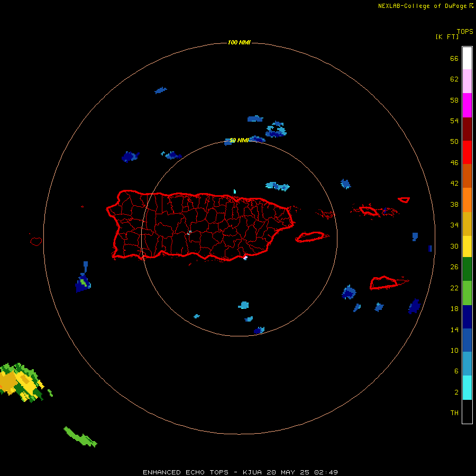The image size is (476, 476).
Task: Click the '26' legend value
Action: tap(454, 267)
